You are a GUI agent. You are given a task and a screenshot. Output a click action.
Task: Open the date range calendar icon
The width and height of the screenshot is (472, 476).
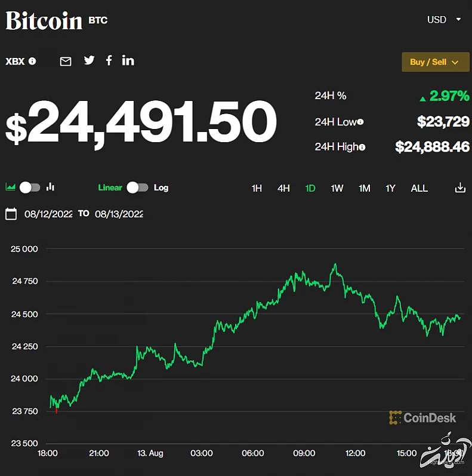(x=11, y=214)
